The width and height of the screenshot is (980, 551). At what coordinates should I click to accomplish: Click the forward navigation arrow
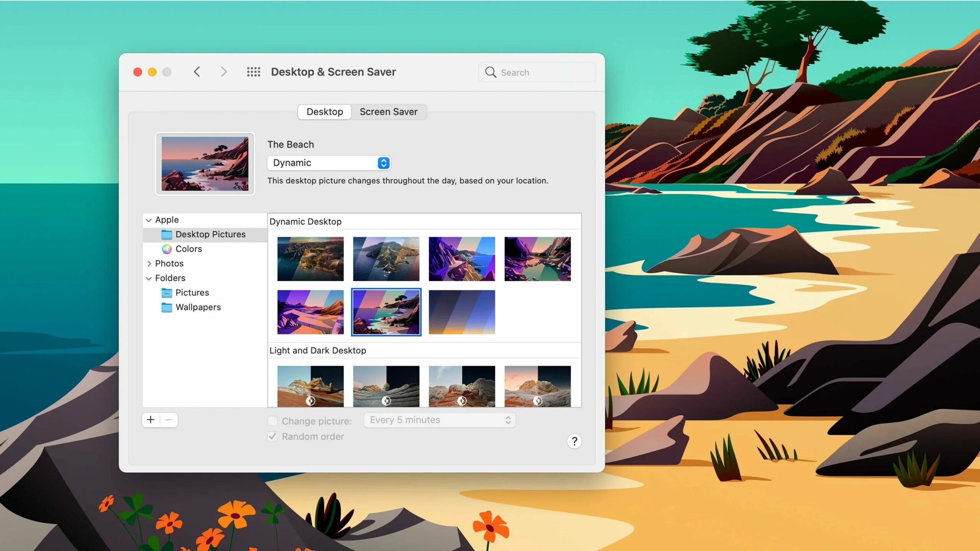(x=224, y=72)
